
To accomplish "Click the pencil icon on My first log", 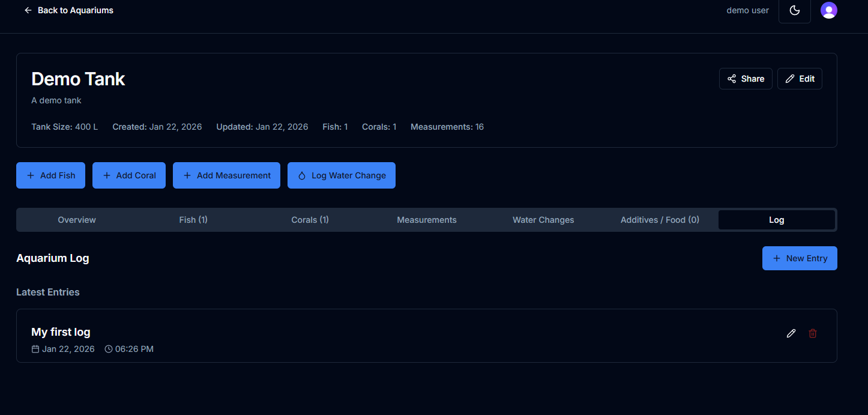I will click(x=791, y=333).
